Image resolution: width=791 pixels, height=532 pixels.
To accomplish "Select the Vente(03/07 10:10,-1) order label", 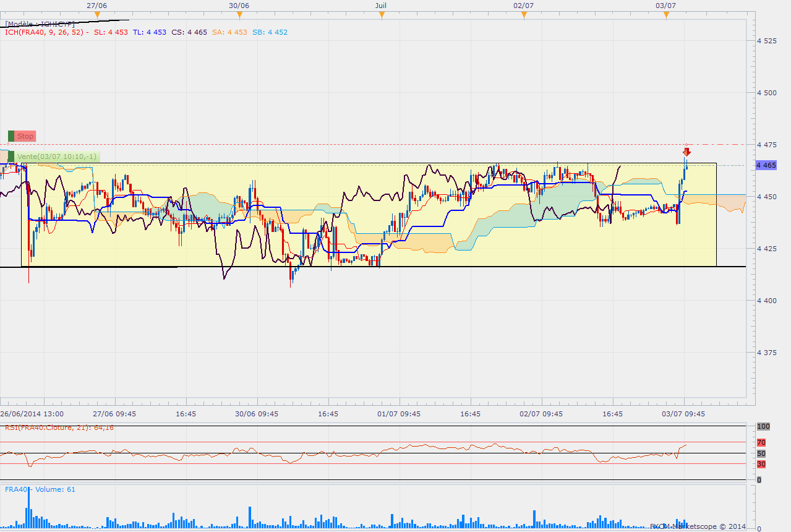I will 53,157.
